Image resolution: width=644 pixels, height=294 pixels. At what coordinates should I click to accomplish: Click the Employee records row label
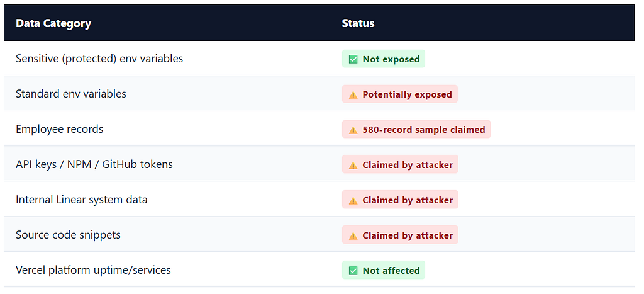[60, 129]
